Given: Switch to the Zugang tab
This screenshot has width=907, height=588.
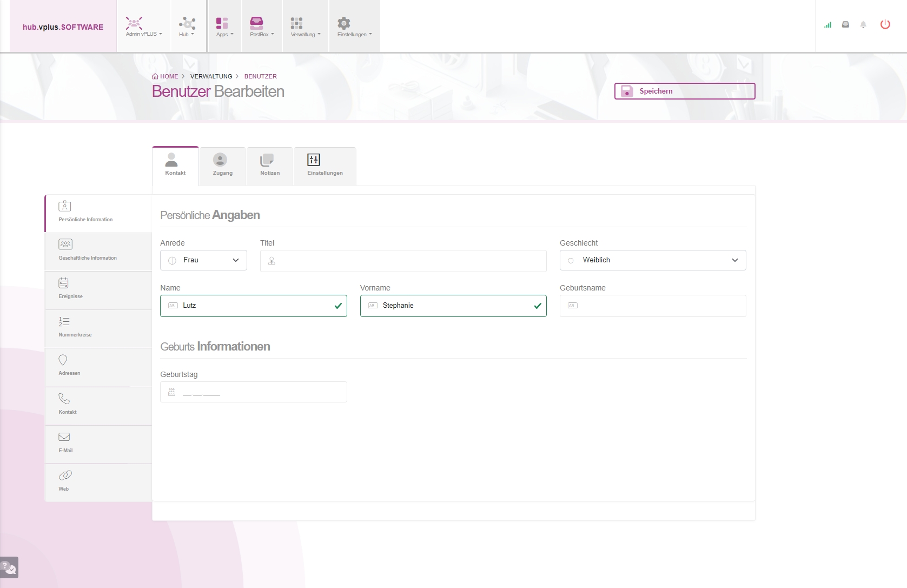Looking at the screenshot, I should pyautogui.click(x=222, y=165).
